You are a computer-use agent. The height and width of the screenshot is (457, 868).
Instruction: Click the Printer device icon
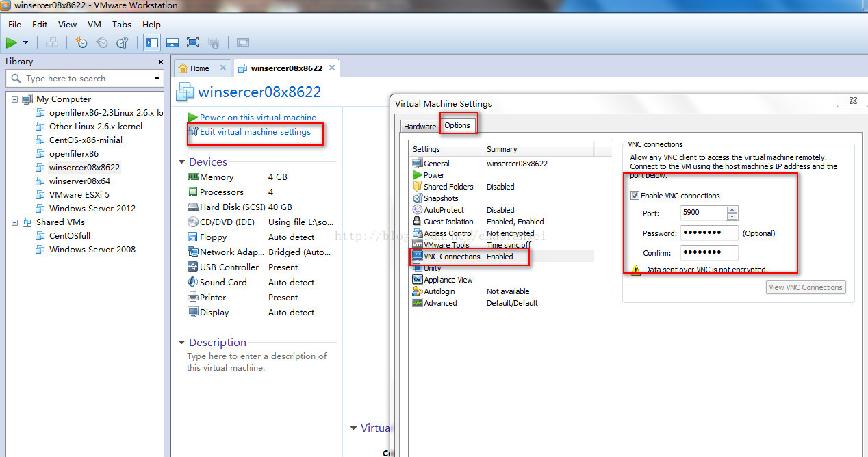click(x=192, y=297)
